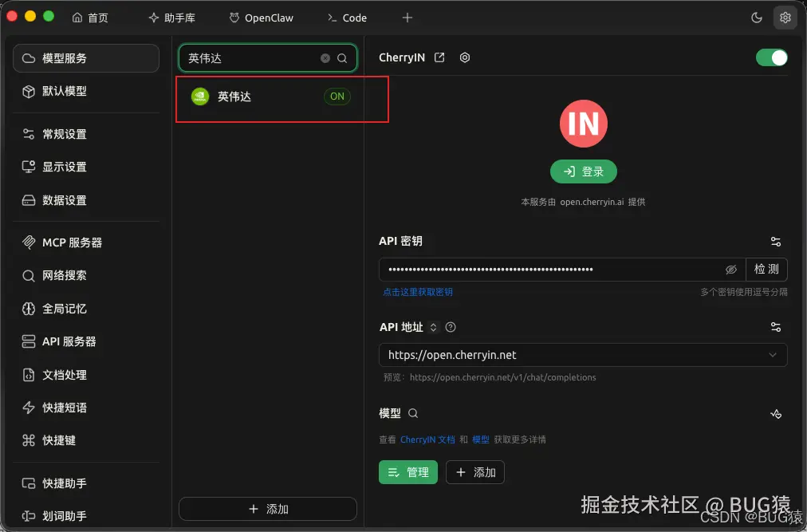Screen dimensions: 807x532
Task: Click the 登录 button
Action: (583, 171)
